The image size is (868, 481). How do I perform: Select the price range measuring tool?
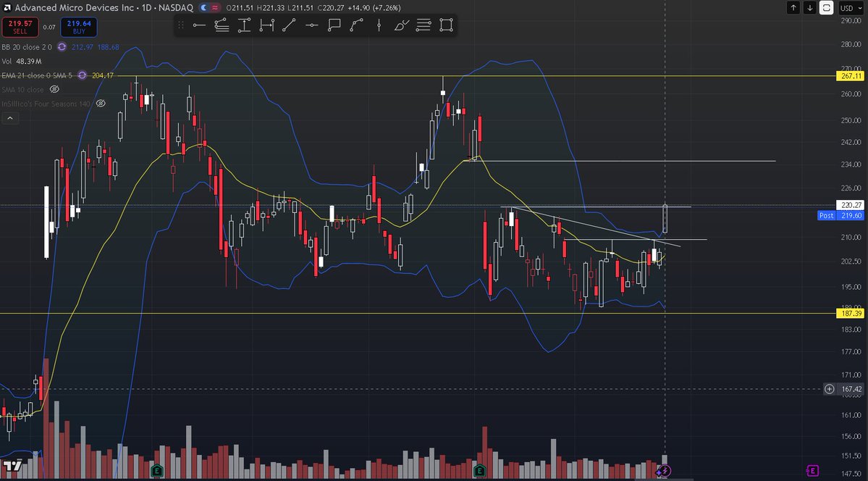tap(244, 25)
